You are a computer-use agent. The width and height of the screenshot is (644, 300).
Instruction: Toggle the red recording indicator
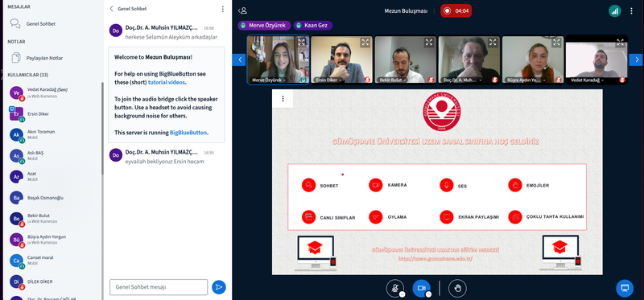[x=456, y=11]
